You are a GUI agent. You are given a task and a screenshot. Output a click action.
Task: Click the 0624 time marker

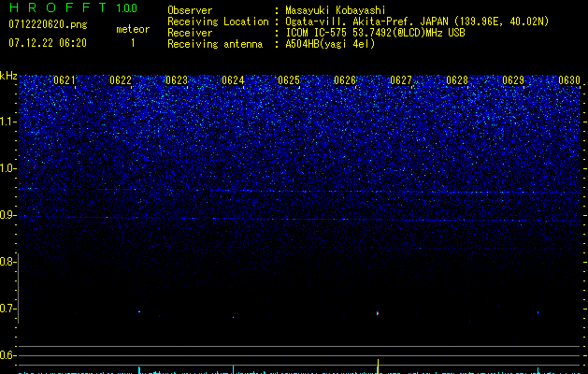(233, 80)
